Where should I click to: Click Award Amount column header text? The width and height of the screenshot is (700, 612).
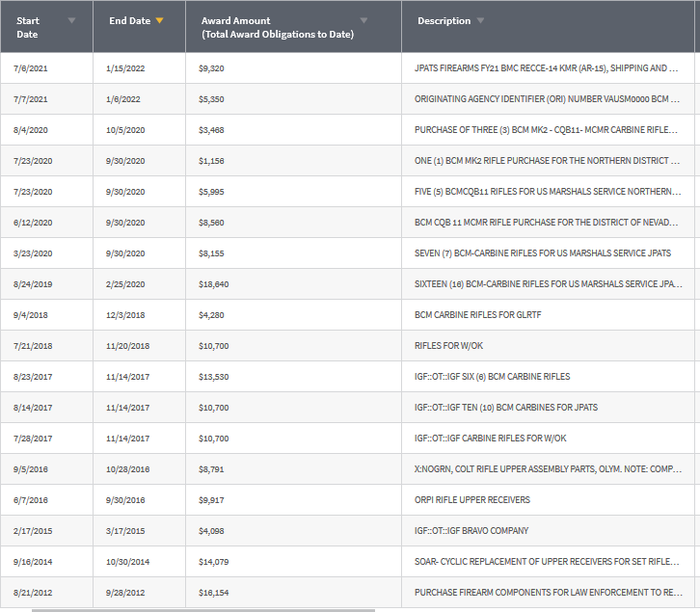(x=278, y=27)
